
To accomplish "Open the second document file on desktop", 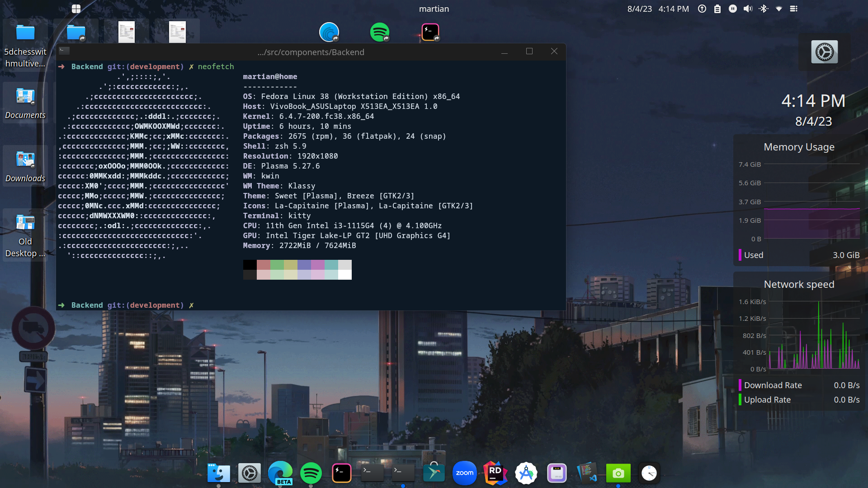I will point(177,32).
